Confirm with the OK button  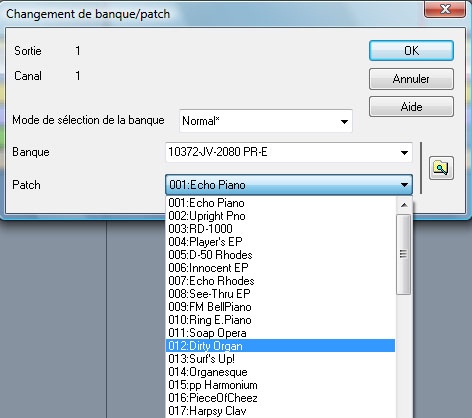[411, 51]
